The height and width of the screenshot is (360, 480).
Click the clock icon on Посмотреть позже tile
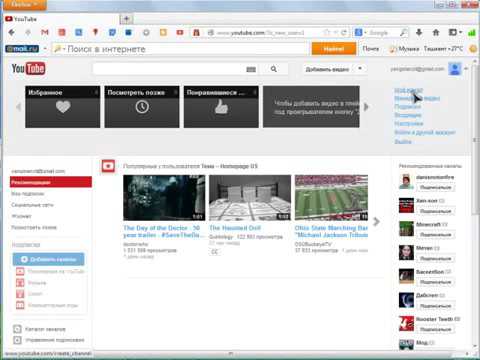click(142, 107)
